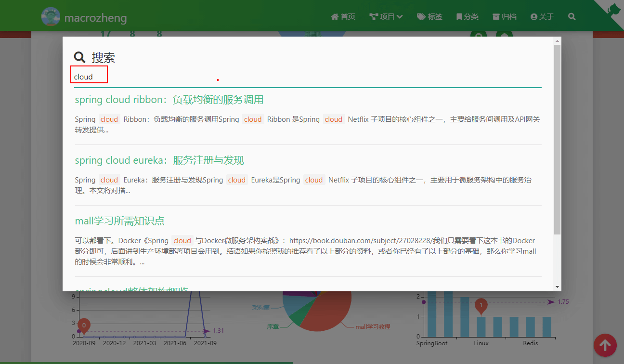Click the "Redis" axis label

pos(530,343)
